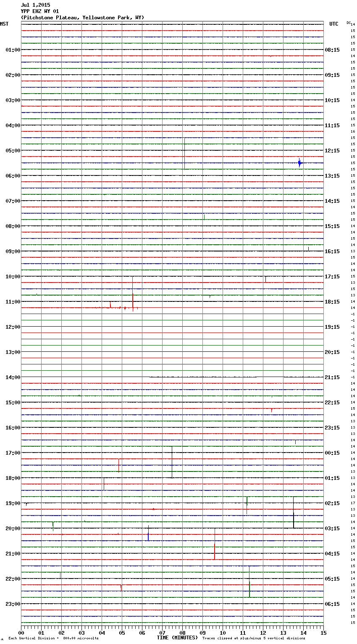Click the 'UTC' timezone label
This screenshot has height=644, width=357.
click(x=334, y=24)
